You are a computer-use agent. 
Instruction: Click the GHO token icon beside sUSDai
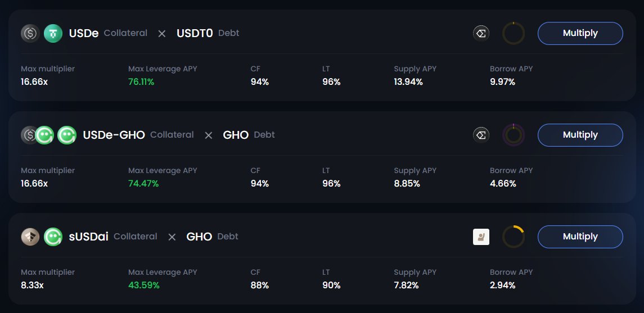[53, 237]
